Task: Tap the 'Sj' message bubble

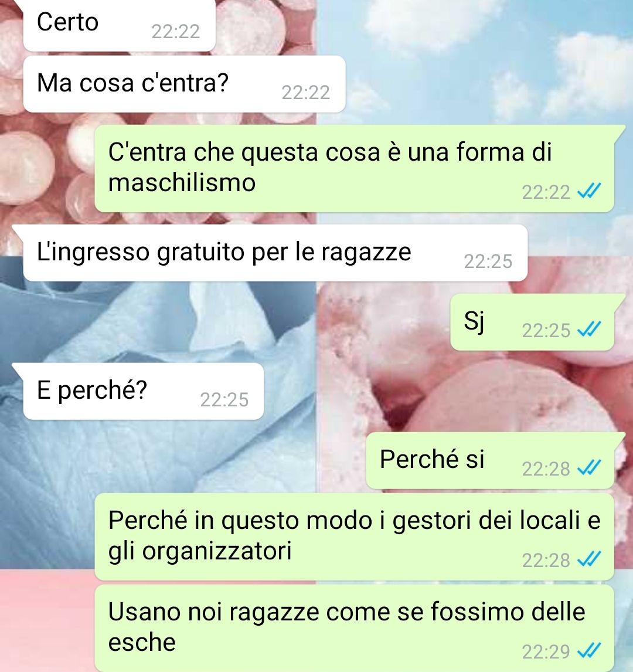Action: click(x=532, y=322)
